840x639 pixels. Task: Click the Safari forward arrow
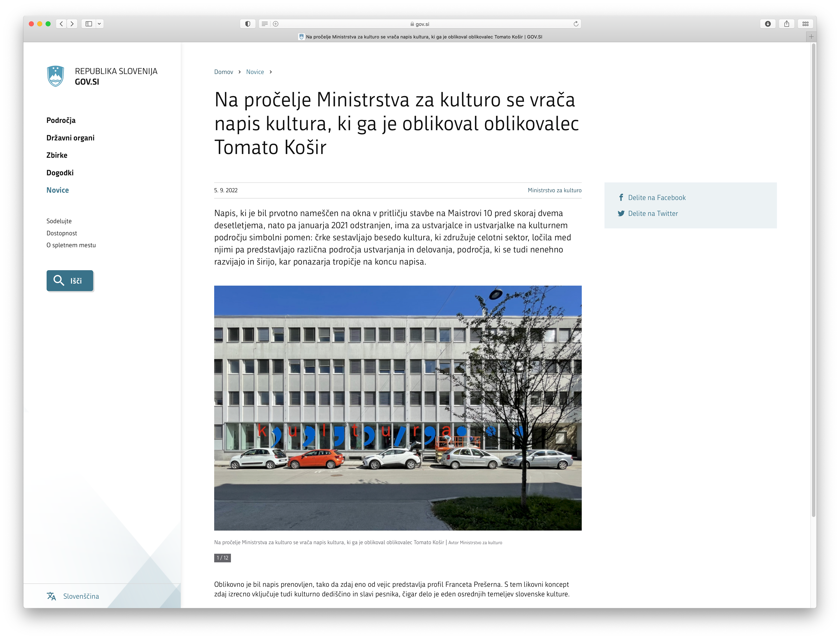pos(72,24)
